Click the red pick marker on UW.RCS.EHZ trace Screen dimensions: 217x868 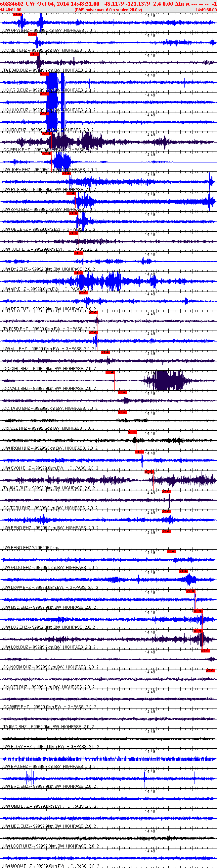pyautogui.click(x=66, y=173)
